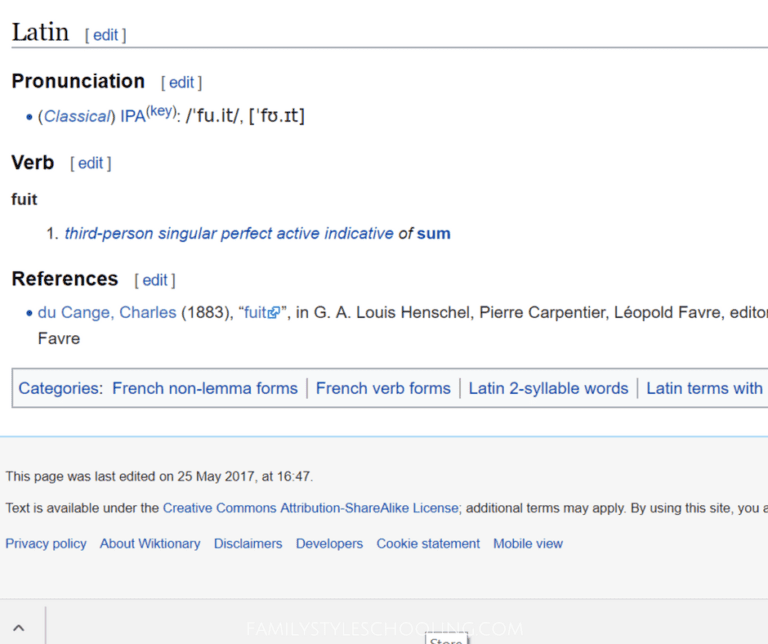This screenshot has width=768, height=644.
Task: Open Latin 2-syllable words category
Action: pos(548,388)
